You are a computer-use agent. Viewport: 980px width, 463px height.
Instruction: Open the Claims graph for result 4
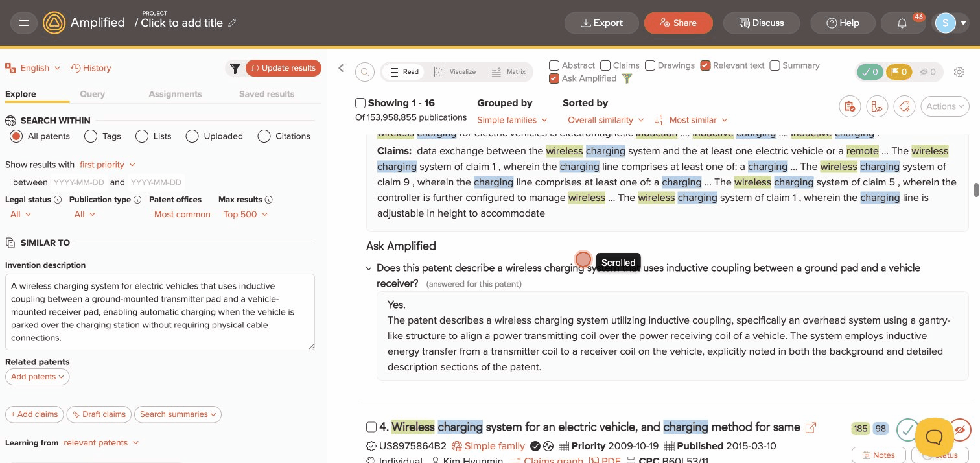tap(553, 460)
